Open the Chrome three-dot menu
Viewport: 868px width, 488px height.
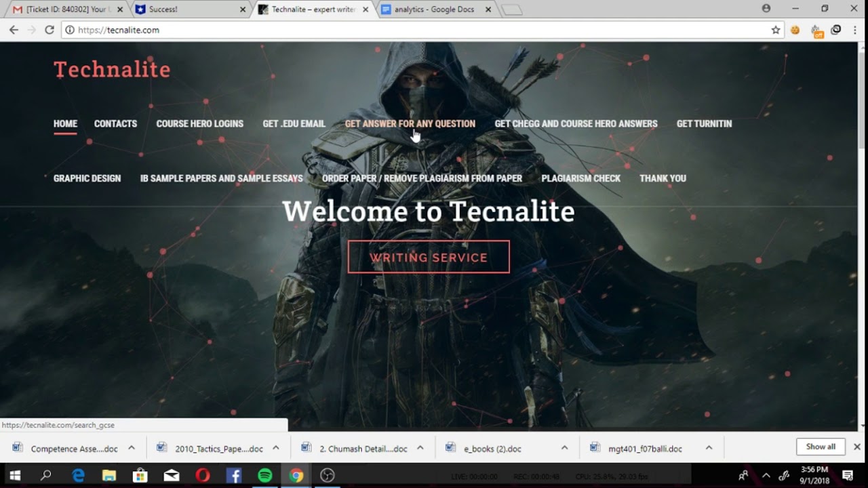(855, 30)
